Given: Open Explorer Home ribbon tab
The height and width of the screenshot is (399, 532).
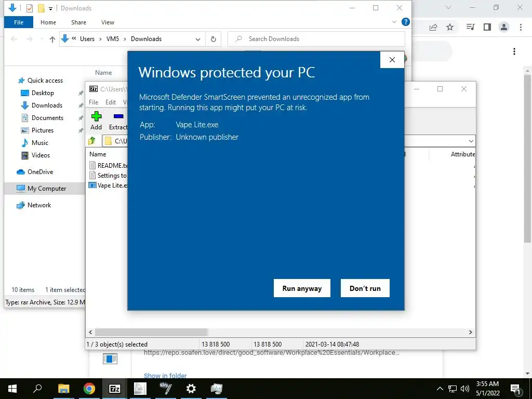Looking at the screenshot, I should coord(48,22).
